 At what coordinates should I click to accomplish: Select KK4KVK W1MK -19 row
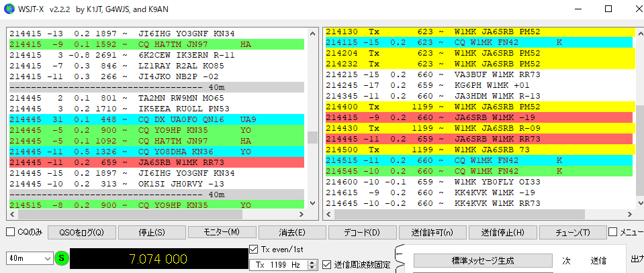click(479, 192)
